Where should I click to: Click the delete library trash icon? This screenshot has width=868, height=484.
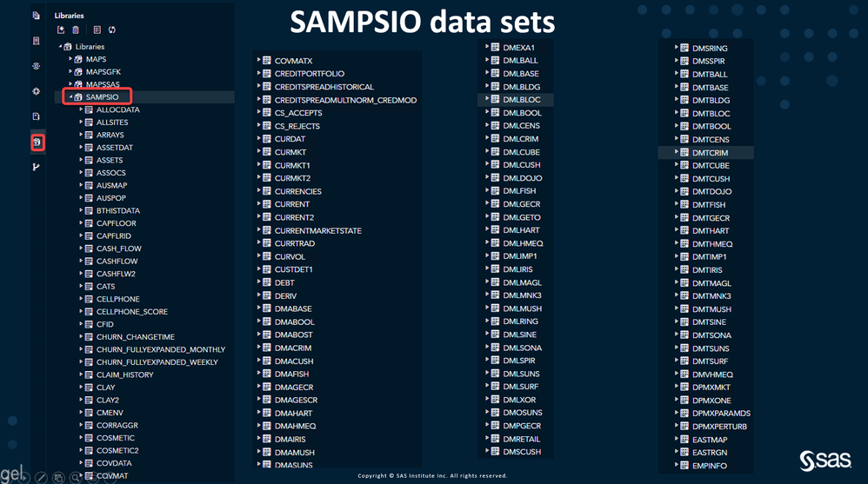coord(76,30)
